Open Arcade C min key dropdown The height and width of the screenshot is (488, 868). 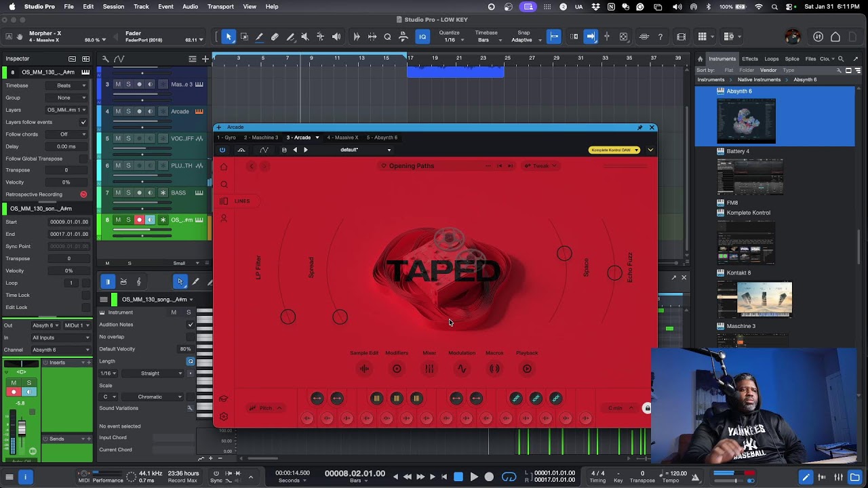[x=620, y=408]
